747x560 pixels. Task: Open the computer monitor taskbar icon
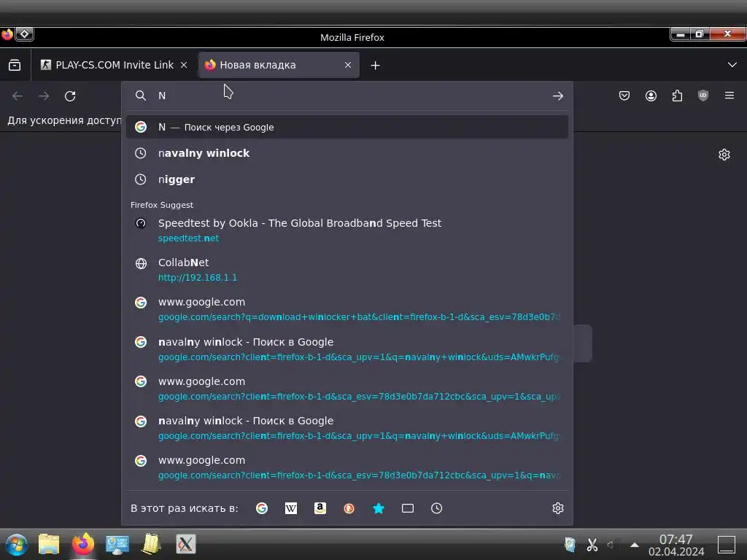click(x=117, y=544)
